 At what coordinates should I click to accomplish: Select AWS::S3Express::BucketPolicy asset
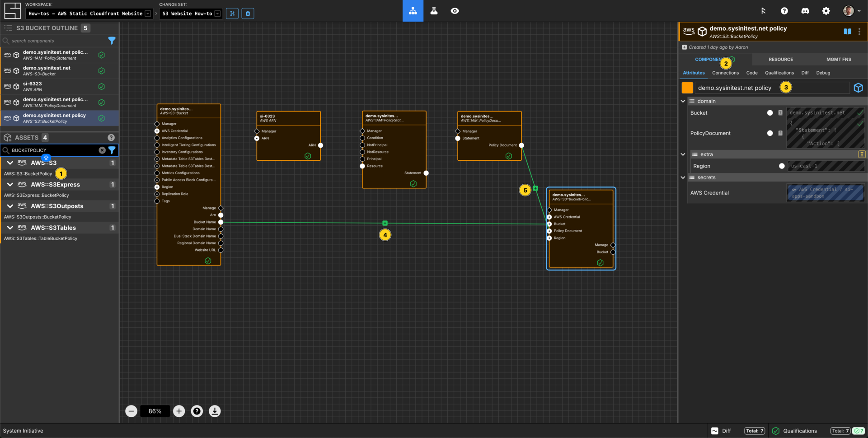36,196
